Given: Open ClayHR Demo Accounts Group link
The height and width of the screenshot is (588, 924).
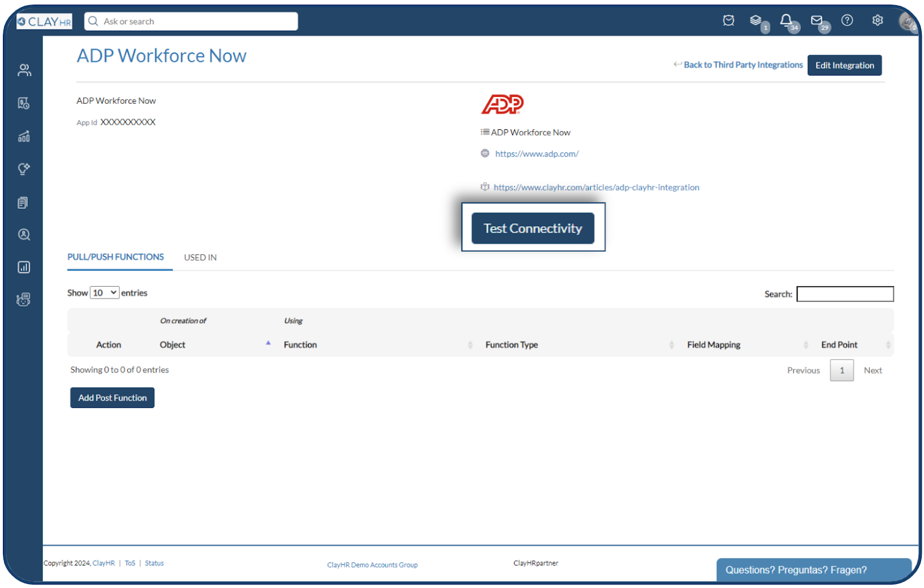Looking at the screenshot, I should coord(372,565).
